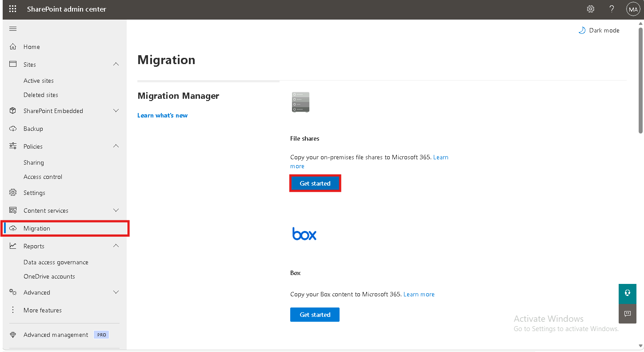Image resolution: width=644 pixels, height=352 pixels.
Task: Click the SharePoint Embedded cube icon
Action: click(13, 111)
